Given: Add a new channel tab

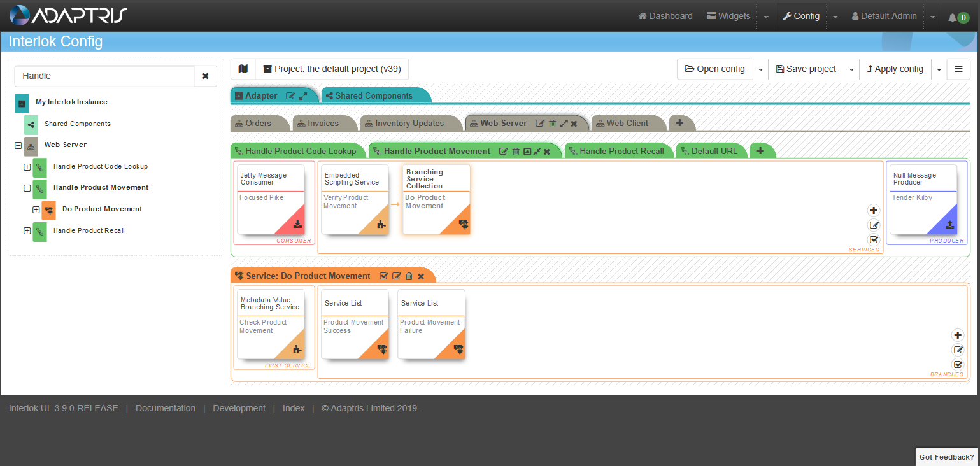Looking at the screenshot, I should coord(679,123).
